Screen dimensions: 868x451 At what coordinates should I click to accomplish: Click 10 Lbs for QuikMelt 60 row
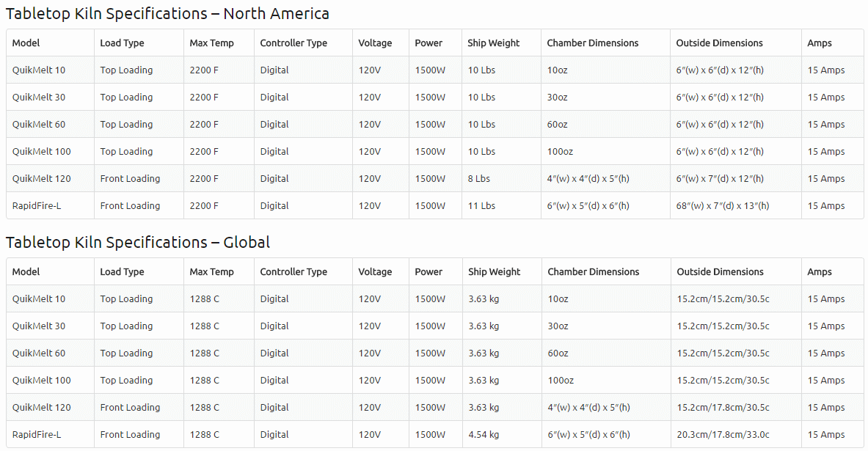coord(481,125)
